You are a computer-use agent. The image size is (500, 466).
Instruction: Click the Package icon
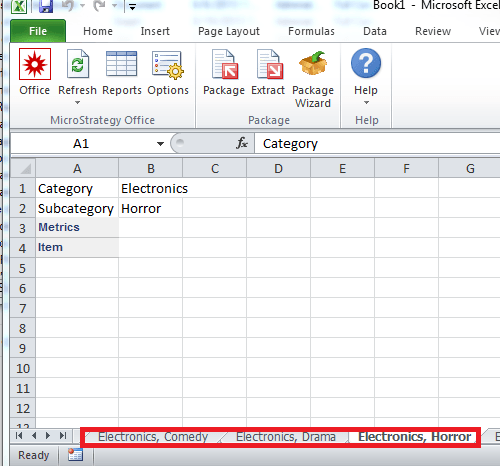click(225, 64)
